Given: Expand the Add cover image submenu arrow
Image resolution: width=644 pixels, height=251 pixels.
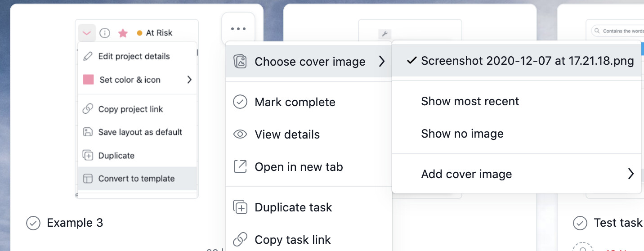Looking at the screenshot, I should [631, 174].
